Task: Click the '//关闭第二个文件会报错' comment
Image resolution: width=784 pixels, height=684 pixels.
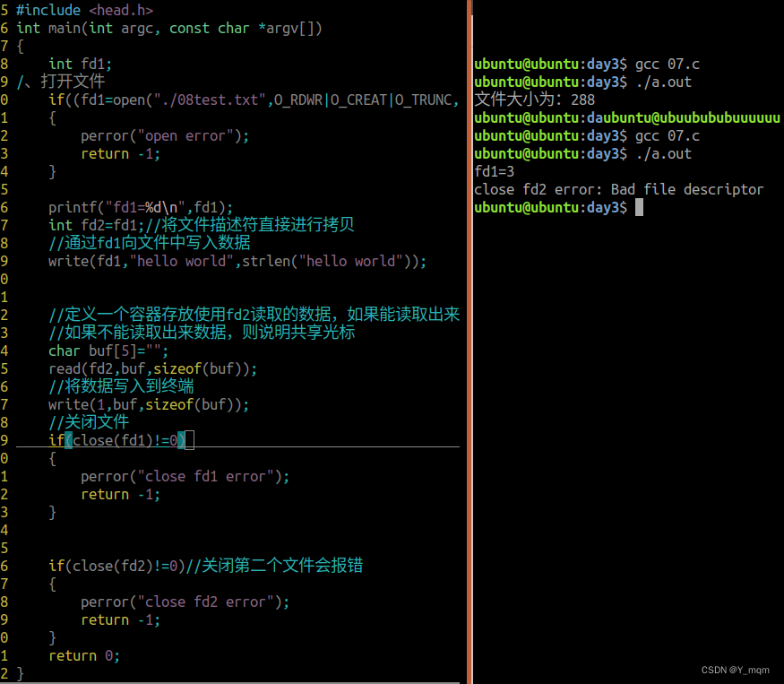Action: point(274,566)
